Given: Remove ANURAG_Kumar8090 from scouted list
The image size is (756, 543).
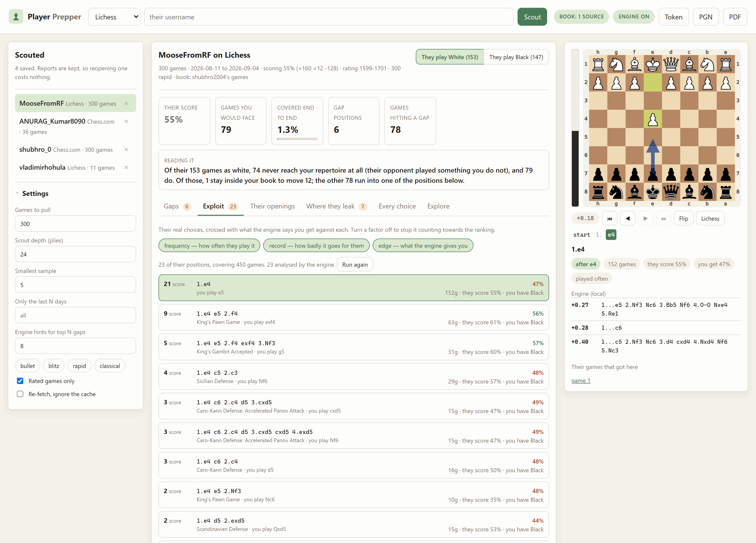Looking at the screenshot, I should [x=126, y=121].
